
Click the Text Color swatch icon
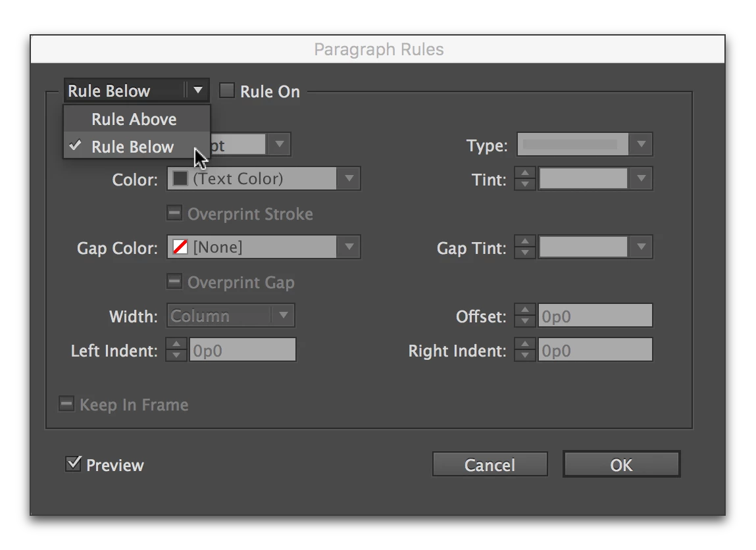180,178
